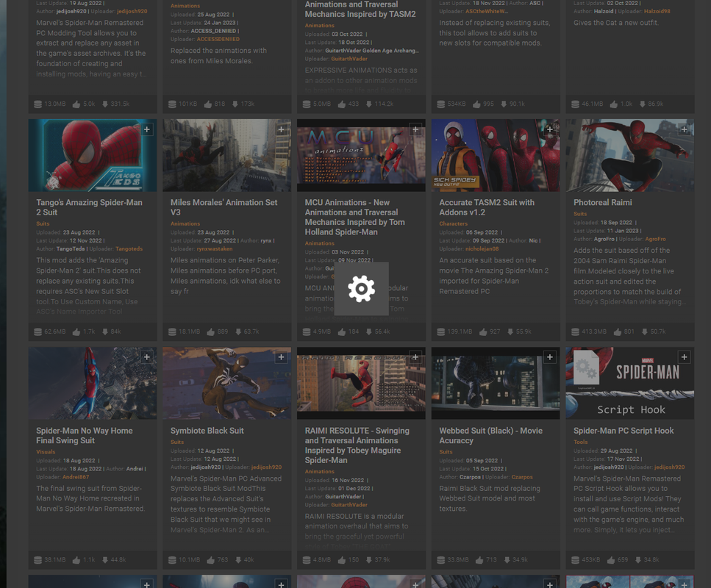This screenshot has height=588, width=711.
Task: Click uploader ACCESSDENIIED link
Action: (x=218, y=39)
